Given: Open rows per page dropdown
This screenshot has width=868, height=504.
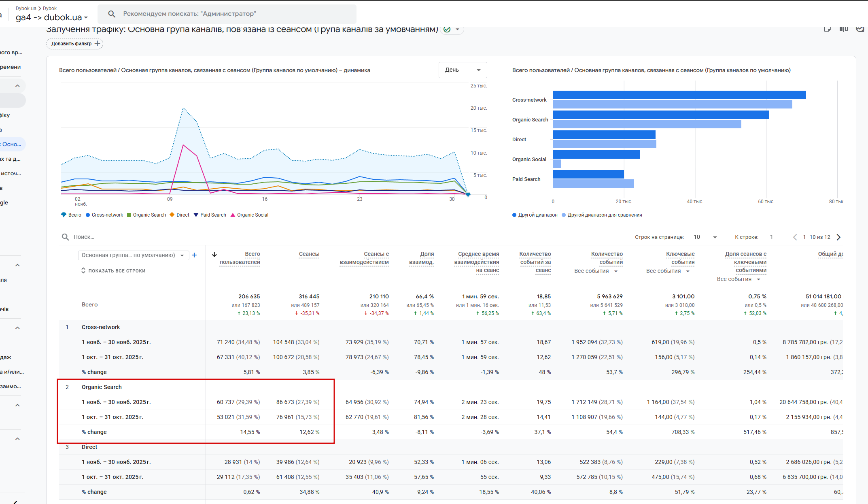Looking at the screenshot, I should pos(705,237).
